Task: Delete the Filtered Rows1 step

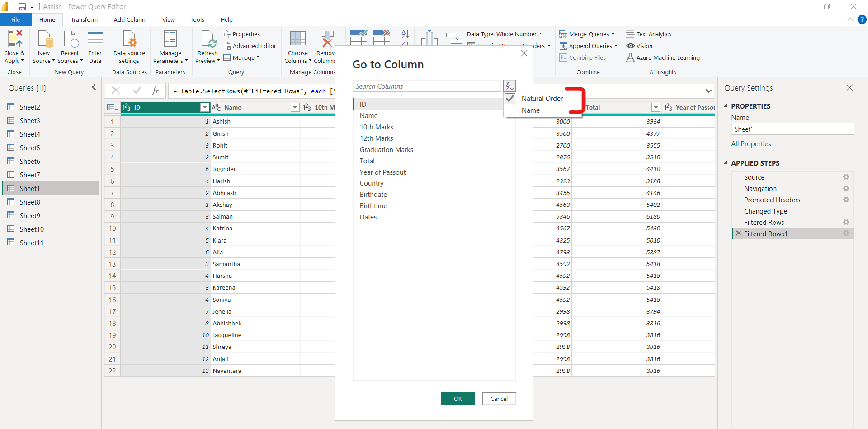Action: tap(738, 234)
